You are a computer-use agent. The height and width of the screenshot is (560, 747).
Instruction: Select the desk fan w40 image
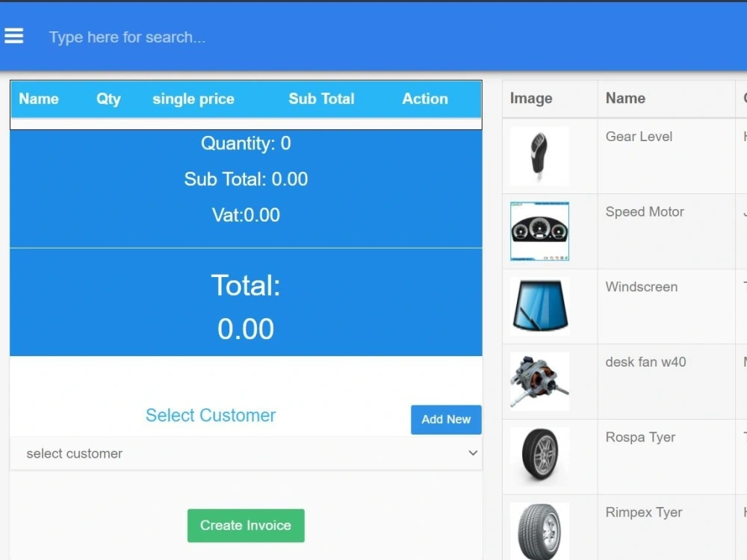pos(539,382)
